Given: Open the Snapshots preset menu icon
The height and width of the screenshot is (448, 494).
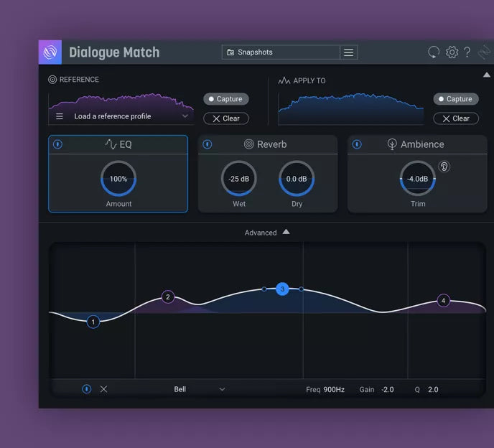Looking at the screenshot, I should tap(348, 52).
